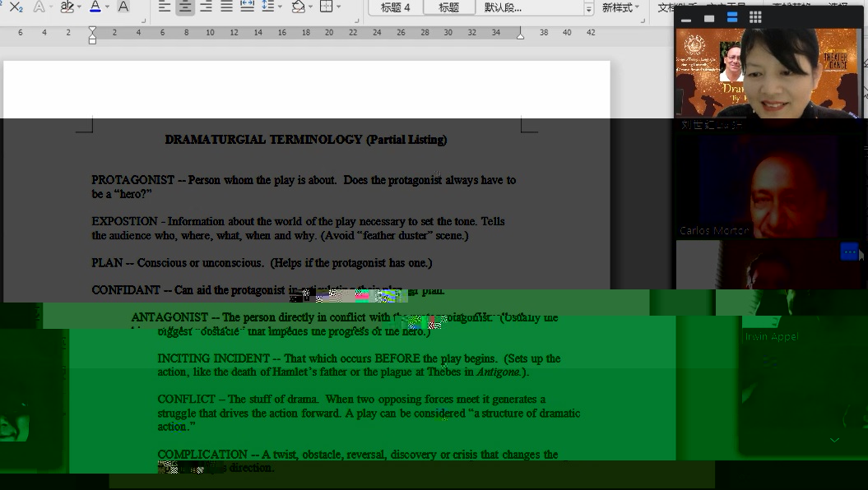This screenshot has width=868, height=490.
Task: Align paragraph text left
Action: (165, 7)
